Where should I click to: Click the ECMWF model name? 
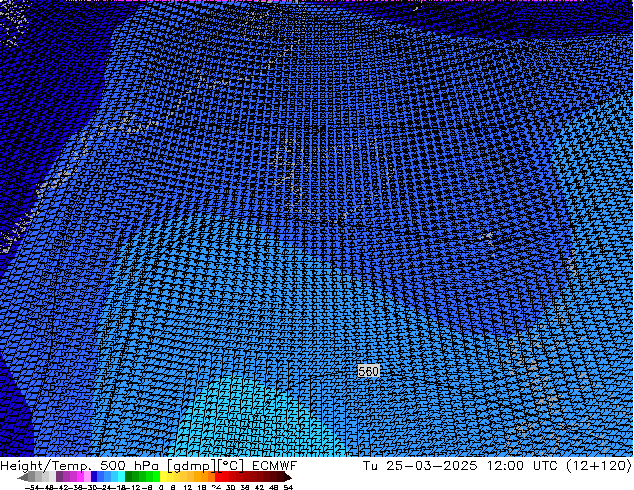[275, 466]
